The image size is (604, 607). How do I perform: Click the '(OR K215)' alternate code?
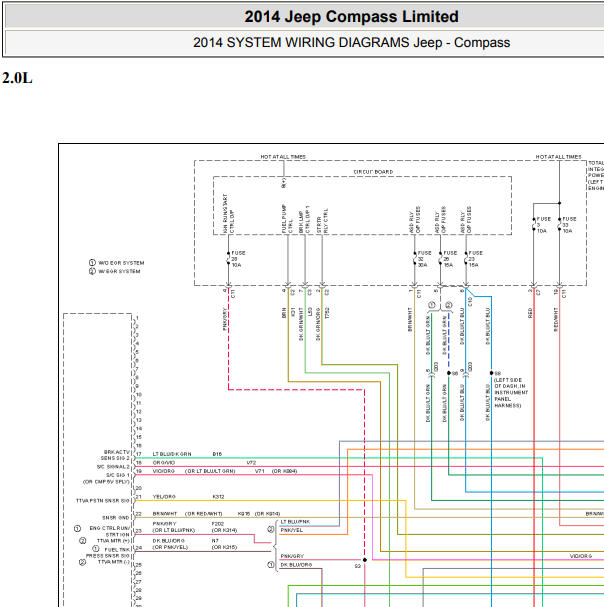tap(224, 547)
